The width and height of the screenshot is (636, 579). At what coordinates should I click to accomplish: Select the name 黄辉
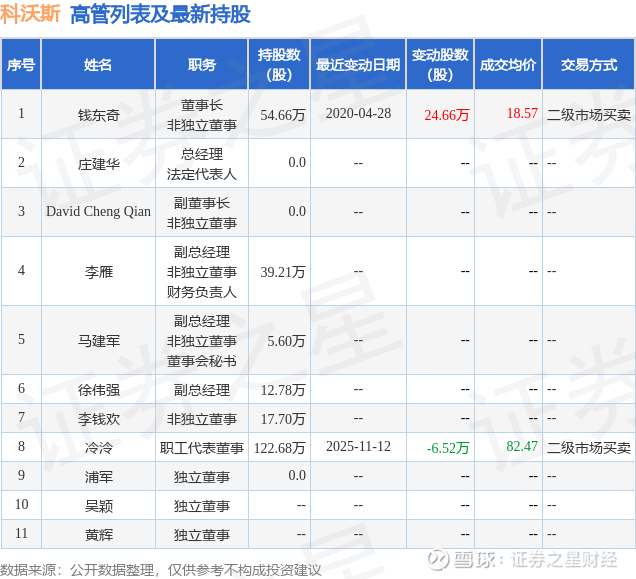(x=99, y=534)
